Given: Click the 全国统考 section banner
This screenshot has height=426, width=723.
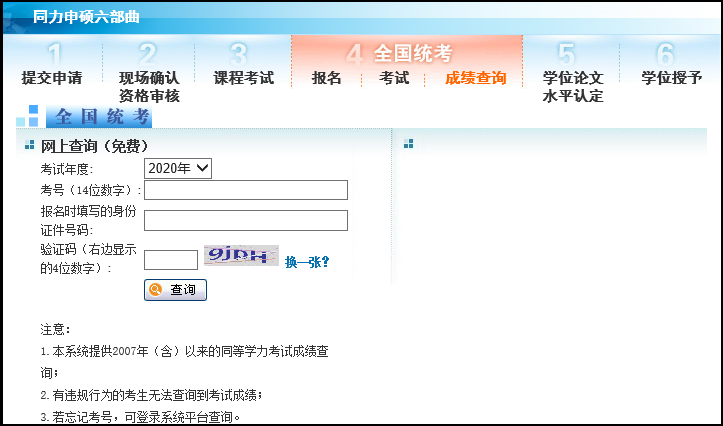Looking at the screenshot, I should 99,116.
